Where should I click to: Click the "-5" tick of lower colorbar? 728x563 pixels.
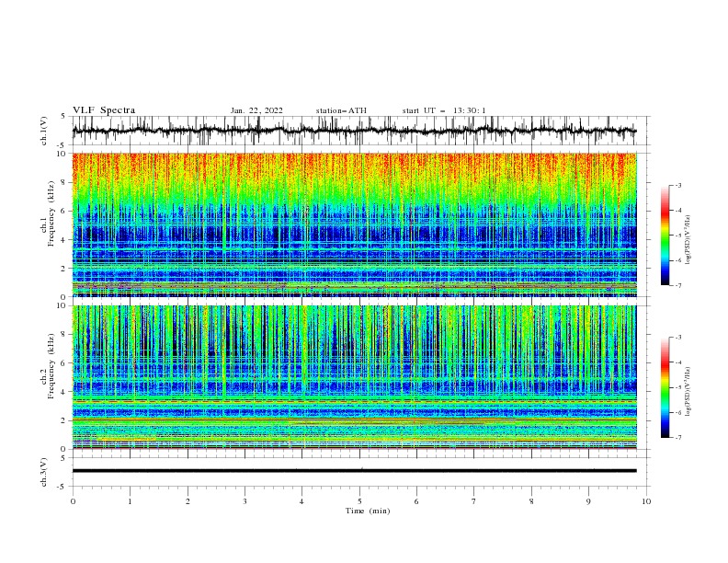677,387
